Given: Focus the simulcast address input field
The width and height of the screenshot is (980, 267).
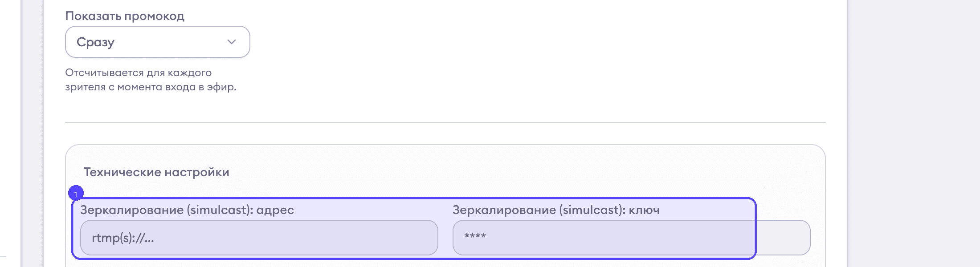Looking at the screenshot, I should [x=258, y=238].
